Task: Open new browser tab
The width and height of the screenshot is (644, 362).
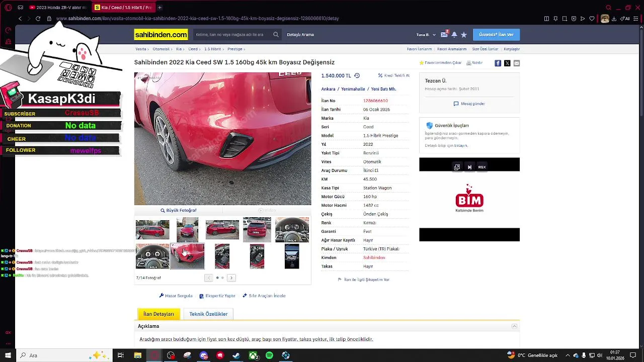Action: point(159,8)
